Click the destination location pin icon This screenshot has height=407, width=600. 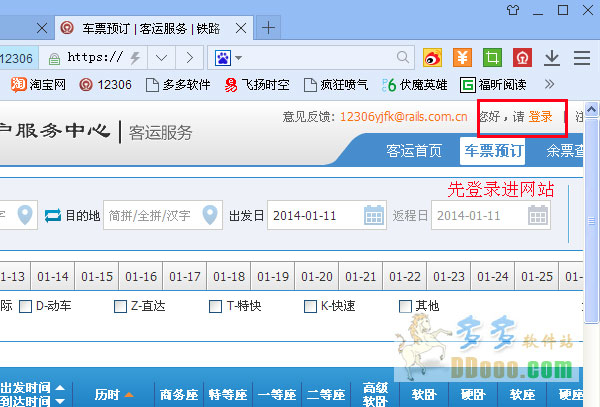coord(210,215)
